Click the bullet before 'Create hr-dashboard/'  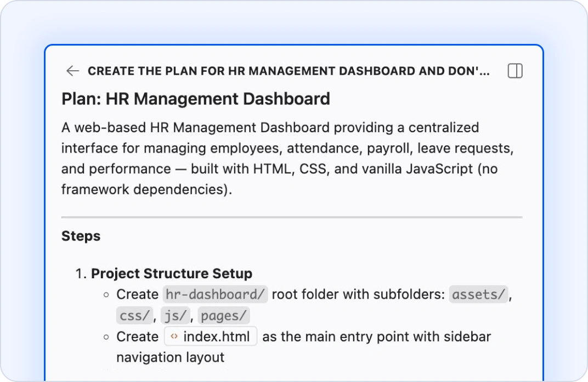tap(106, 295)
